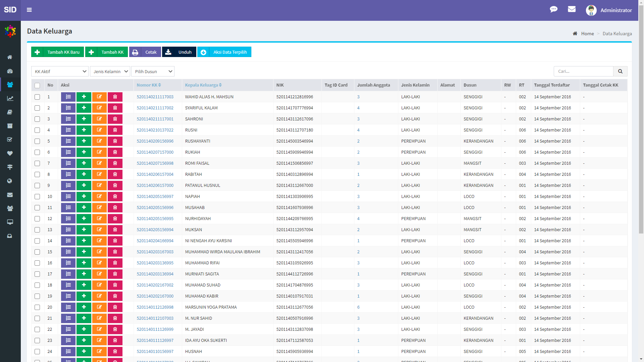Open the Pilih Dusun dropdown
The image size is (644, 362).
(x=153, y=71)
